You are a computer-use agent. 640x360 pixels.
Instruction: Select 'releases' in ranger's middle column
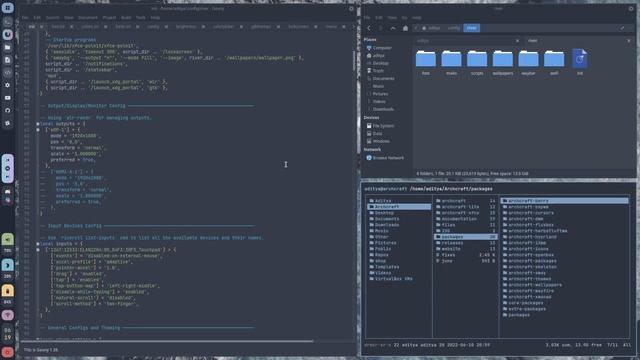click(466, 243)
